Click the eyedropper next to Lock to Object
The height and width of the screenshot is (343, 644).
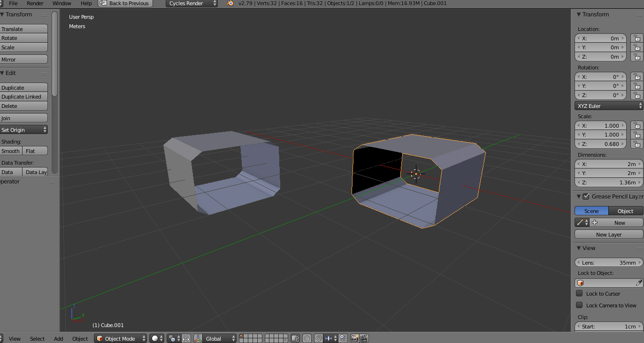640,282
